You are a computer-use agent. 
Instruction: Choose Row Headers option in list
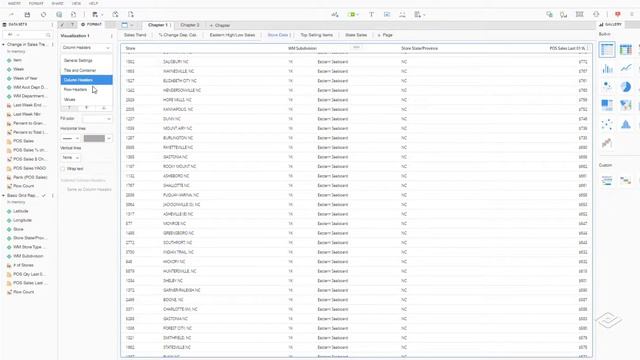(87, 89)
